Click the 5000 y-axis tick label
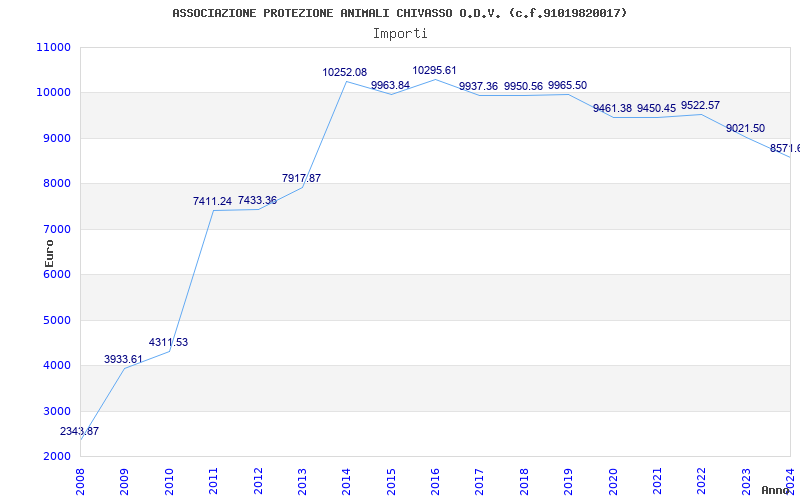This screenshot has height=500, width=800. pos(56,320)
